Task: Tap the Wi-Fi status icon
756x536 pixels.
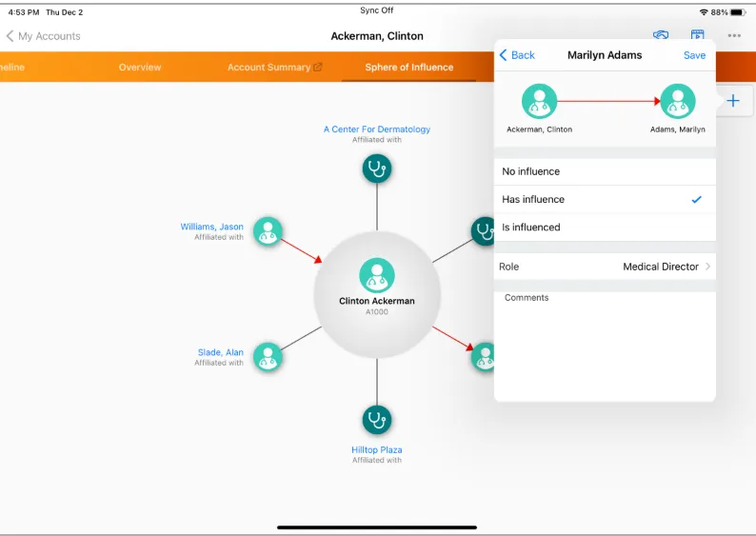Action: point(704,12)
